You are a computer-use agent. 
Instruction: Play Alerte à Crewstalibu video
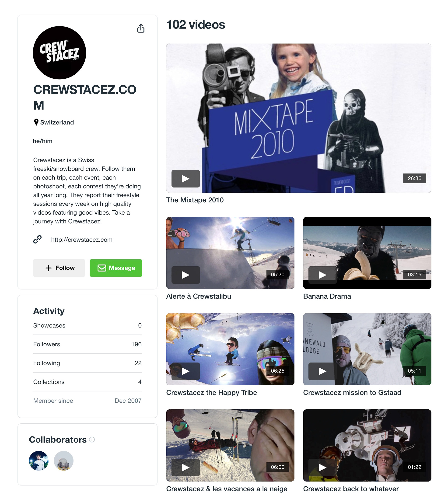(x=185, y=275)
